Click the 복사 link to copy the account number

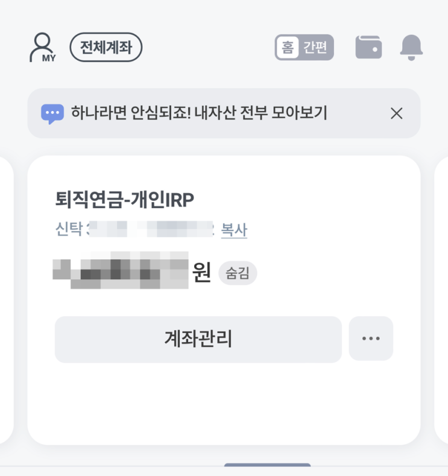[x=234, y=230]
